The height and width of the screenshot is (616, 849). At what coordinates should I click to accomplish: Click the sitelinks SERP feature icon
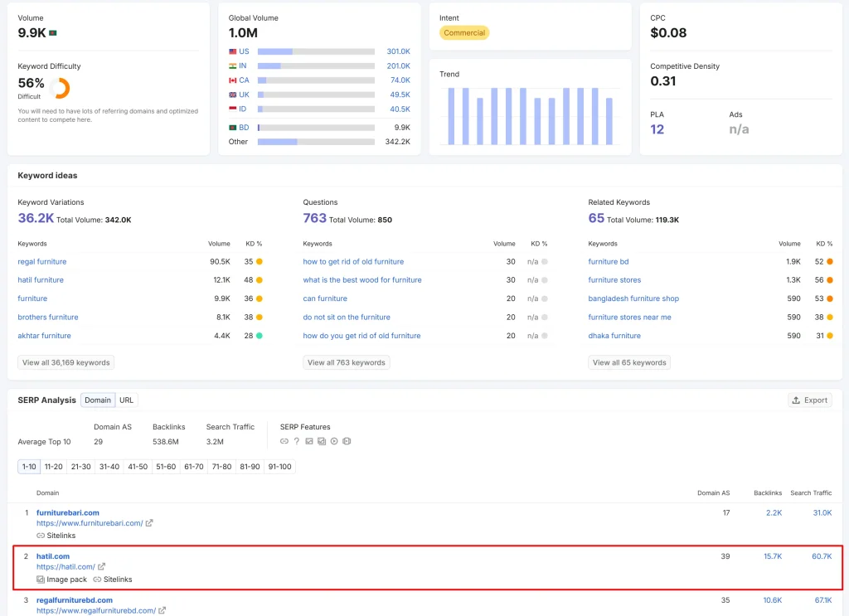pos(284,441)
